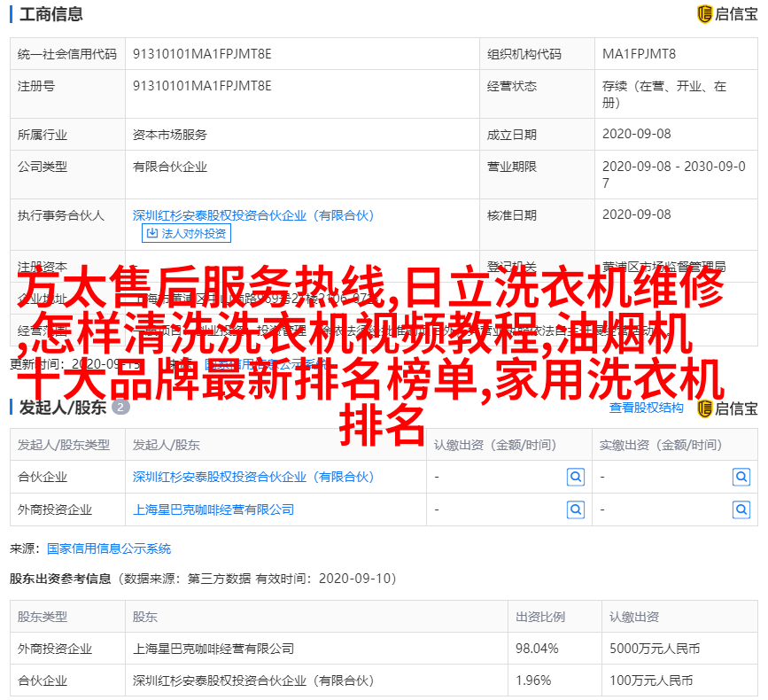Click 实缴出资（金额/时间）column header
The image size is (768, 700).
(x=661, y=445)
